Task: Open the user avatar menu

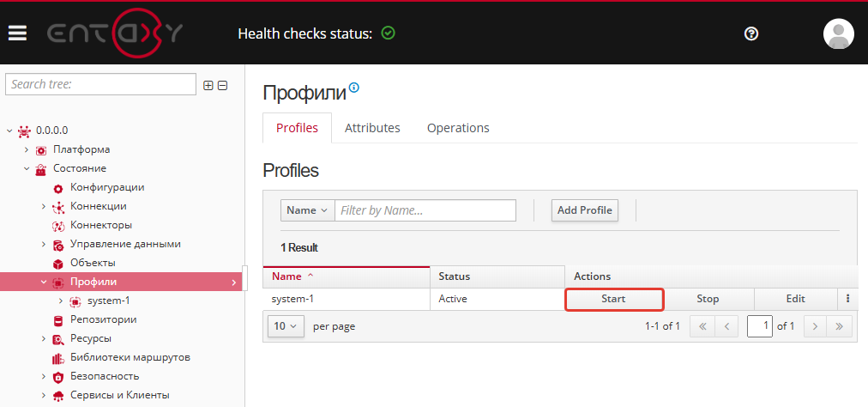Action: [x=838, y=33]
